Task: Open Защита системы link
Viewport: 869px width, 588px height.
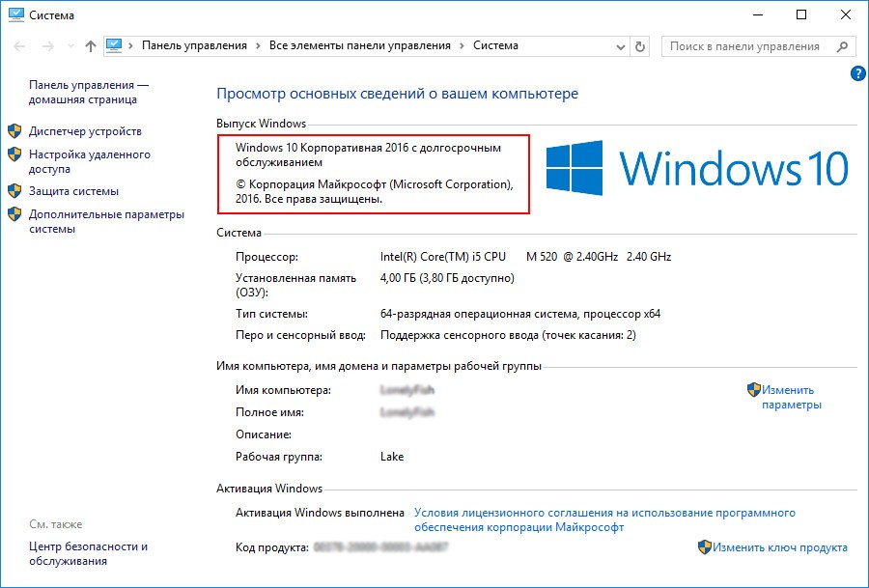Action: pyautogui.click(x=73, y=191)
